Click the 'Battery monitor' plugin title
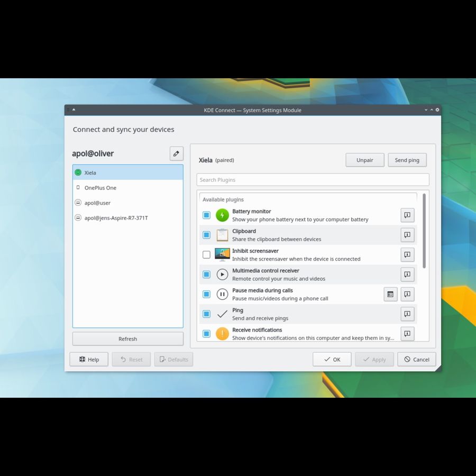The width and height of the screenshot is (476, 476). coord(252,211)
